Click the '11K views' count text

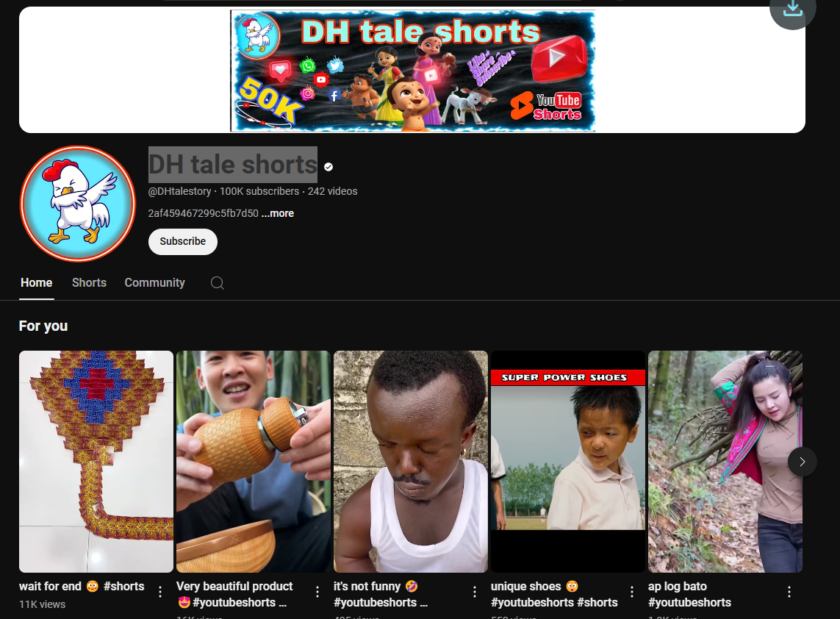[x=43, y=604]
